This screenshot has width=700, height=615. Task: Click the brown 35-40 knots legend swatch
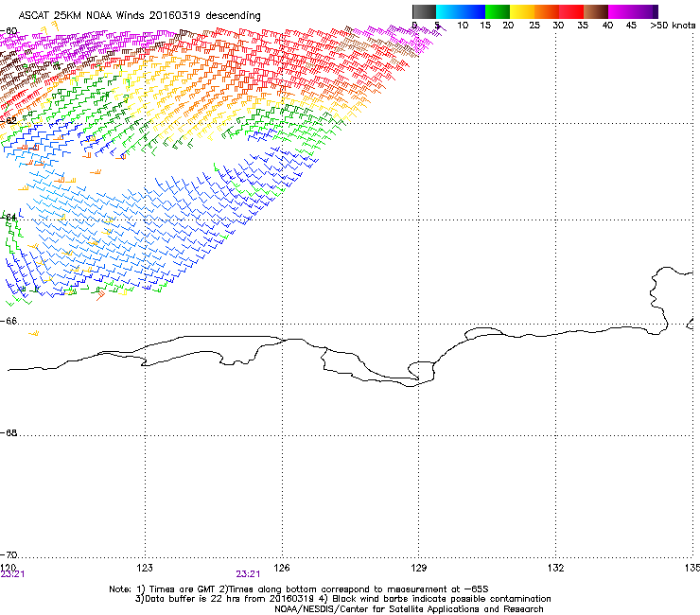(596, 11)
